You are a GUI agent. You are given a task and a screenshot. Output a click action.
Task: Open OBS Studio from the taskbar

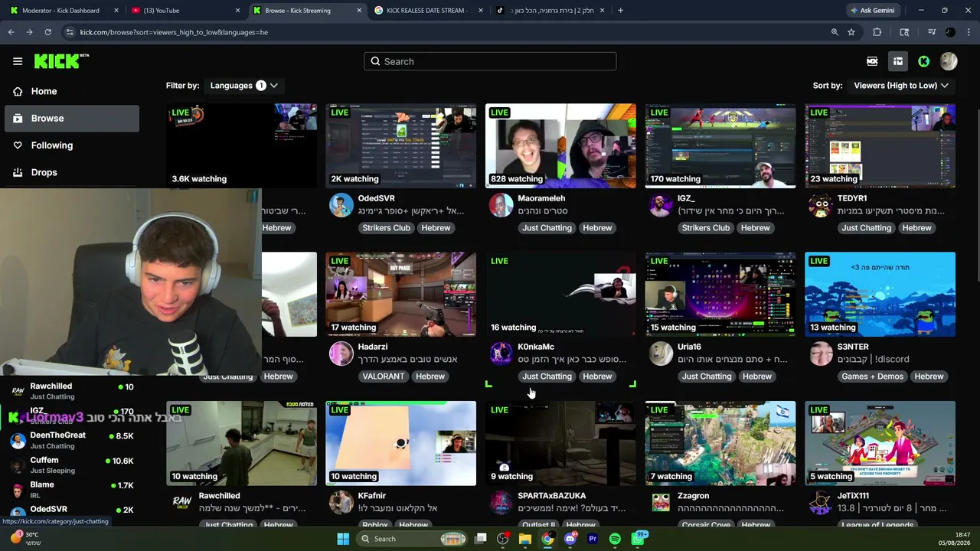(502, 539)
